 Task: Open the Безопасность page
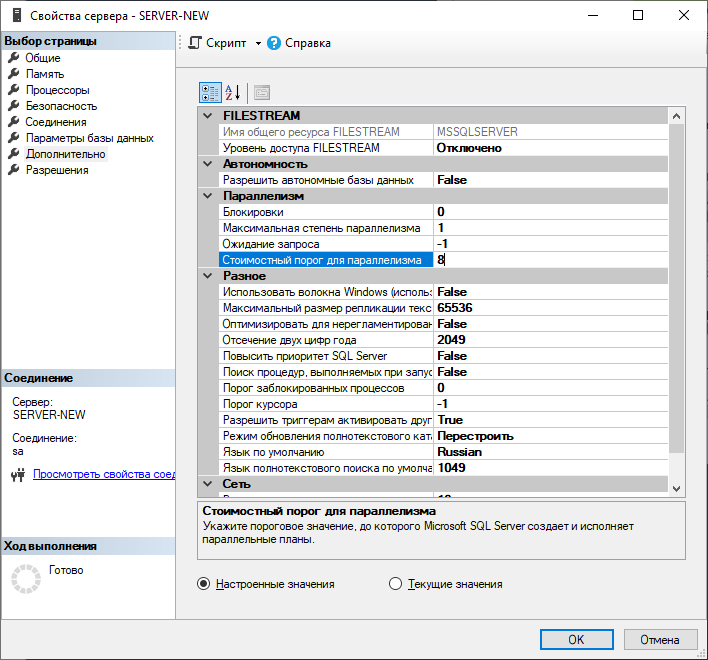pos(61,106)
